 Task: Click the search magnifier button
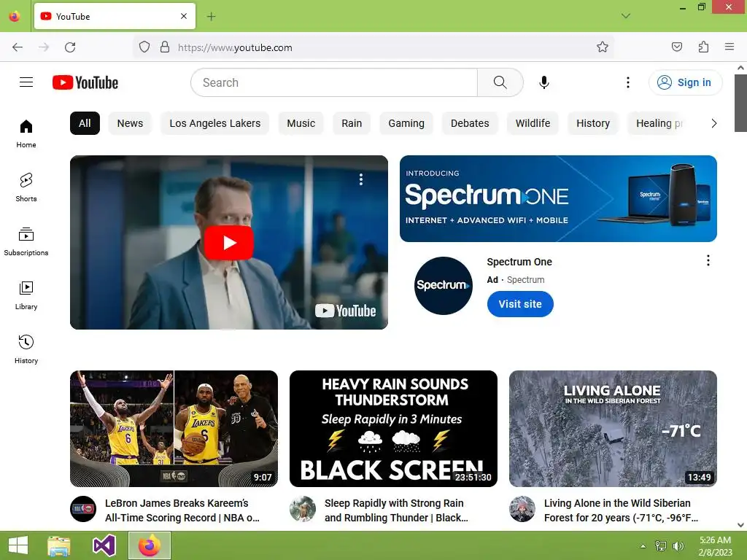[x=500, y=82]
